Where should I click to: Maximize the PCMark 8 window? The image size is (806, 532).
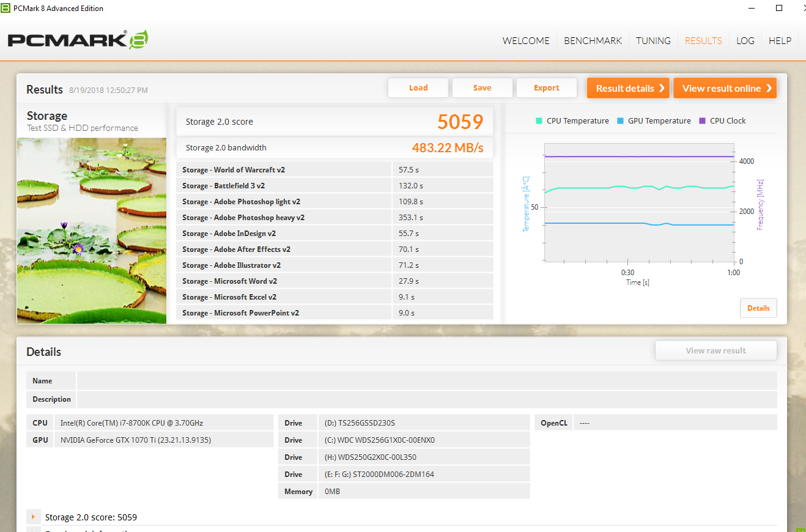tap(779, 8)
